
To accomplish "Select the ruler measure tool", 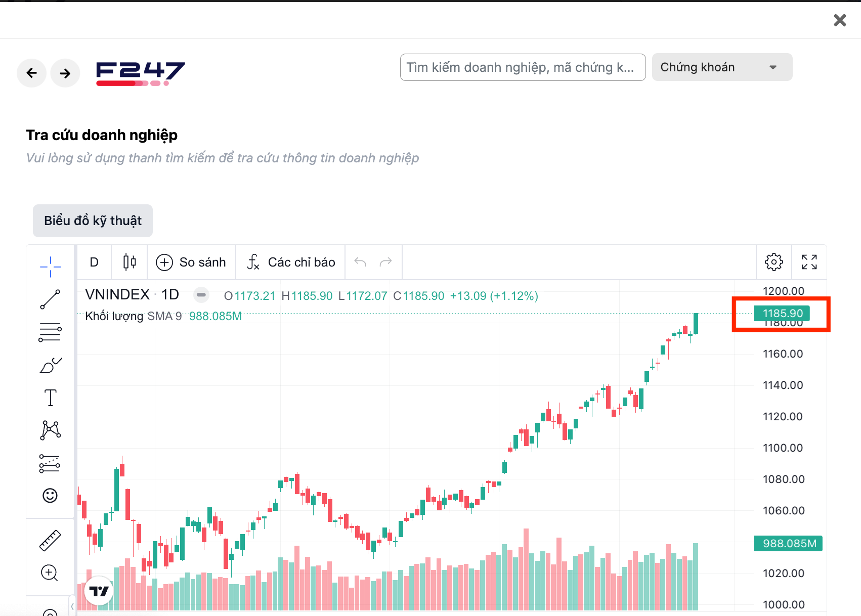I will (50, 540).
